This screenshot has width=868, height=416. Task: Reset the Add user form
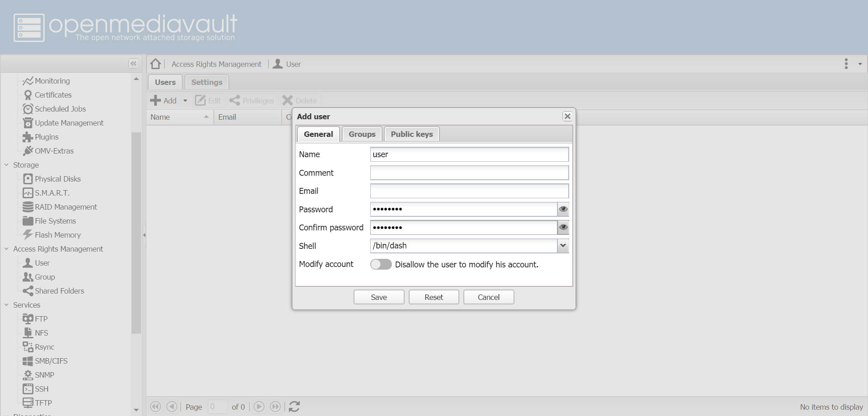(434, 297)
